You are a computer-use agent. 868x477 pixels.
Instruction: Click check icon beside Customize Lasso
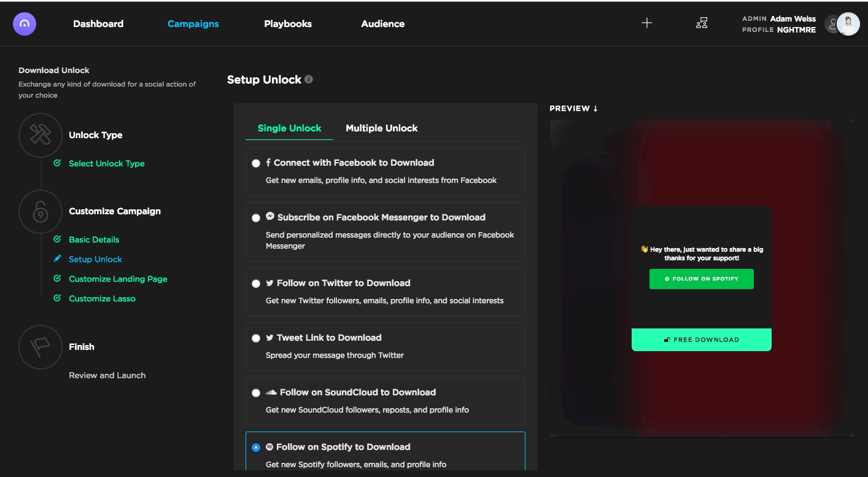57,298
